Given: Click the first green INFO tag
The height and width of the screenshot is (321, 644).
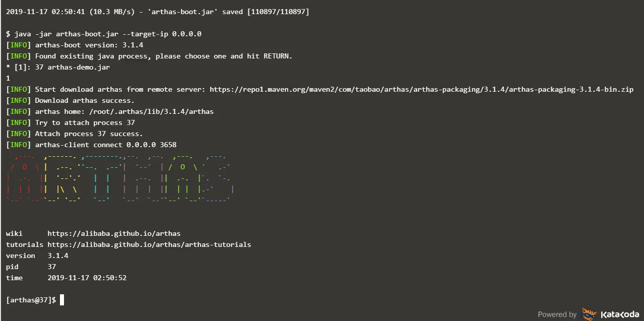Looking at the screenshot, I should [19, 45].
